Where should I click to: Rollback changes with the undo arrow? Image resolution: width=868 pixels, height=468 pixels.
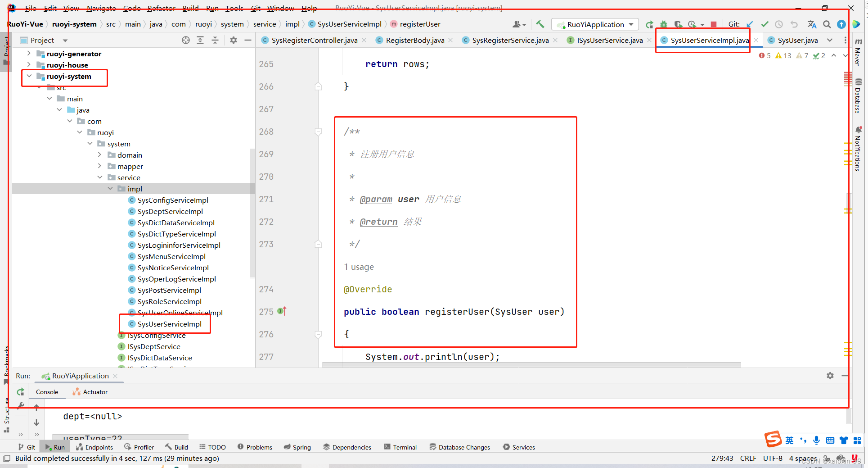(794, 24)
